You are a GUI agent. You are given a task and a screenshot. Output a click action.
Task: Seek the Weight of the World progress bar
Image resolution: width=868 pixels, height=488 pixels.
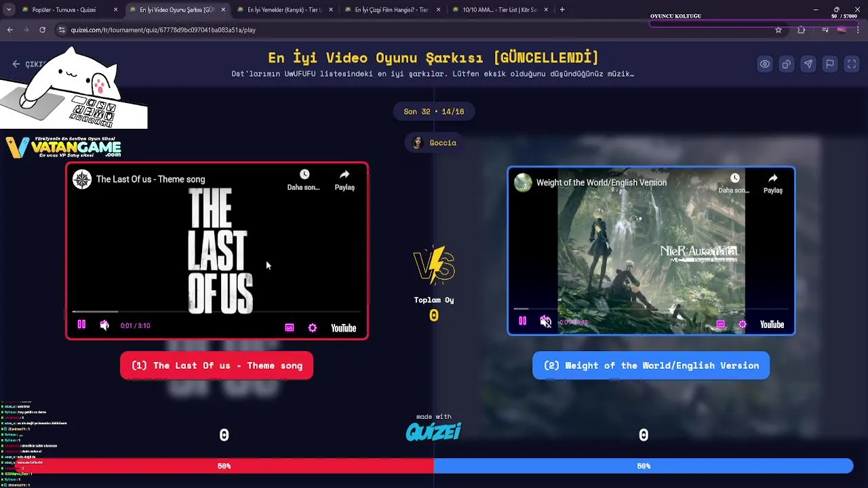click(651, 309)
